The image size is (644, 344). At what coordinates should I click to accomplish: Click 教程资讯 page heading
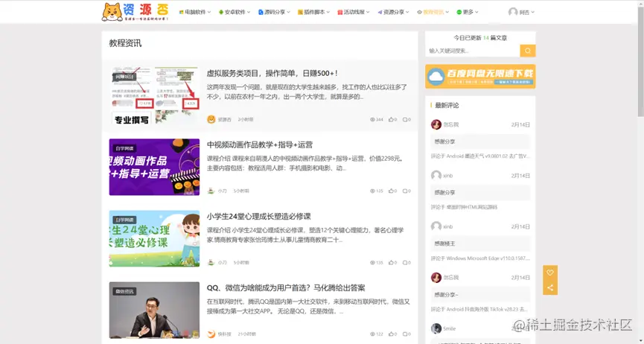[x=125, y=43]
